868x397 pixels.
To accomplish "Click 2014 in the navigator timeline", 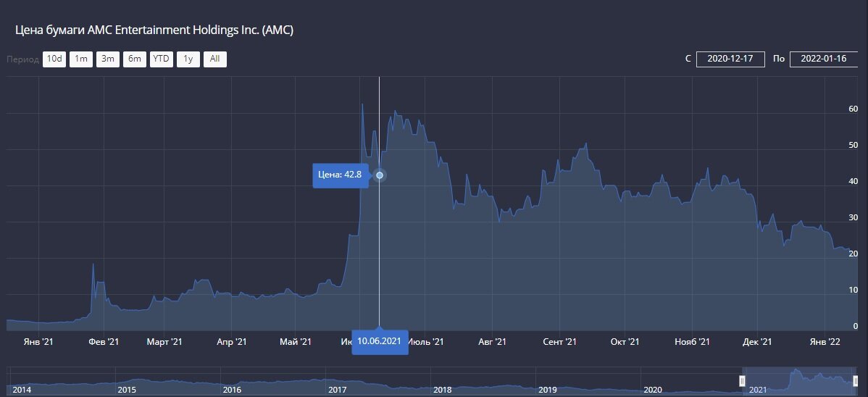I will click(22, 390).
